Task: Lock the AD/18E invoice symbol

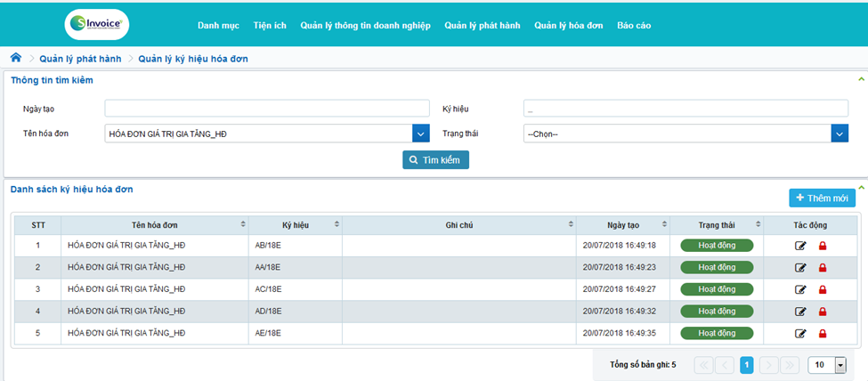Action: pos(823,312)
